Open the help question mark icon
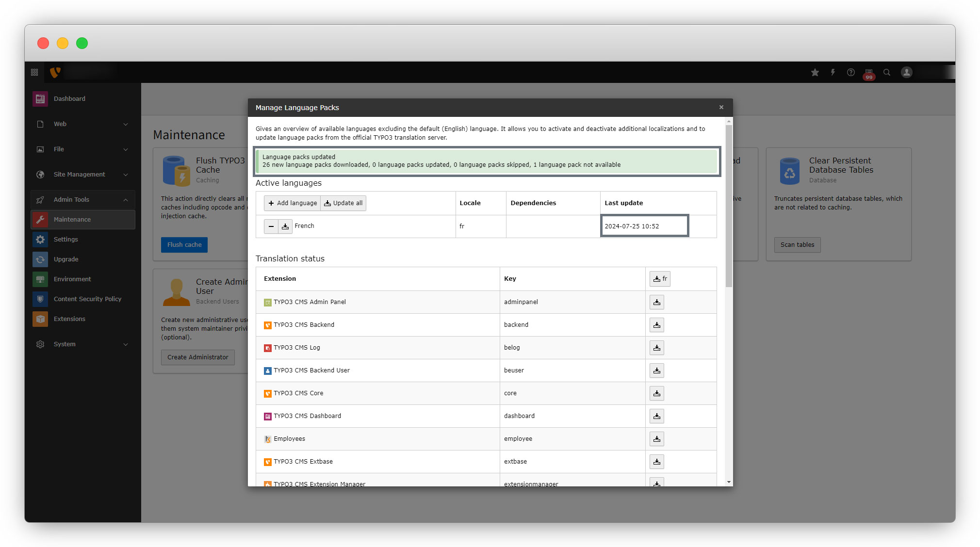Viewport: 980px width, 547px height. point(851,72)
